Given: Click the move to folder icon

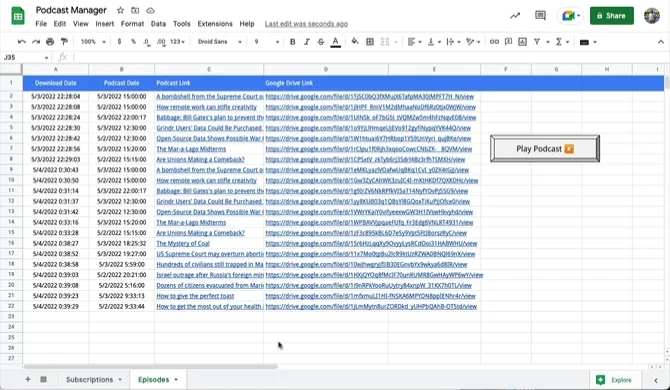Looking at the screenshot, I should (x=135, y=10).
